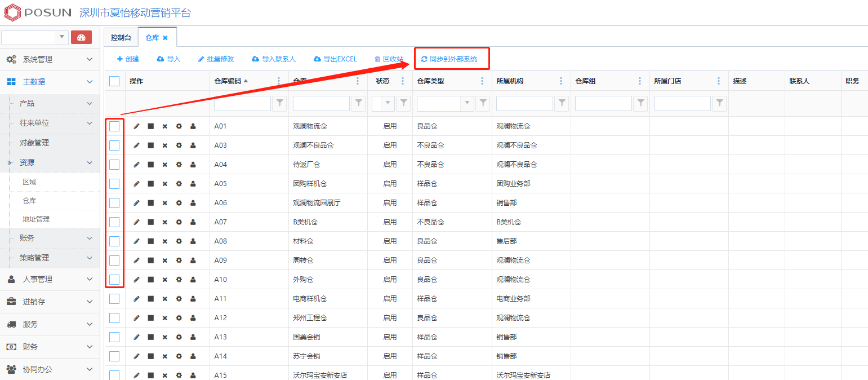Click the black square icon for A09
This screenshot has width=868, height=380.
point(151,260)
